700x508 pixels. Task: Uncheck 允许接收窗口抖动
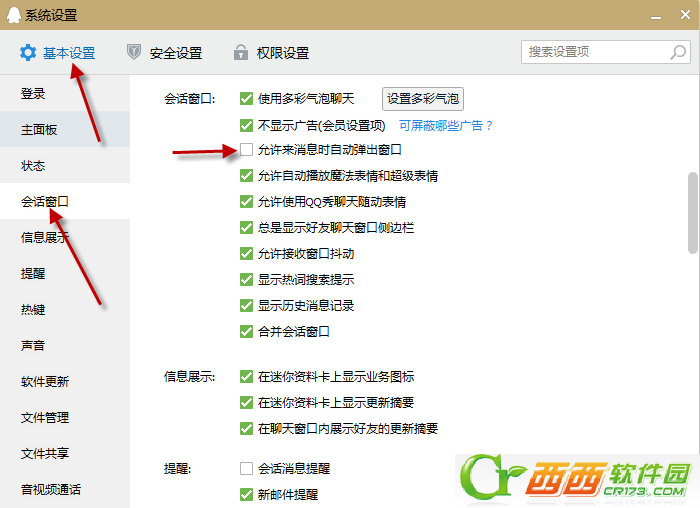pos(246,254)
